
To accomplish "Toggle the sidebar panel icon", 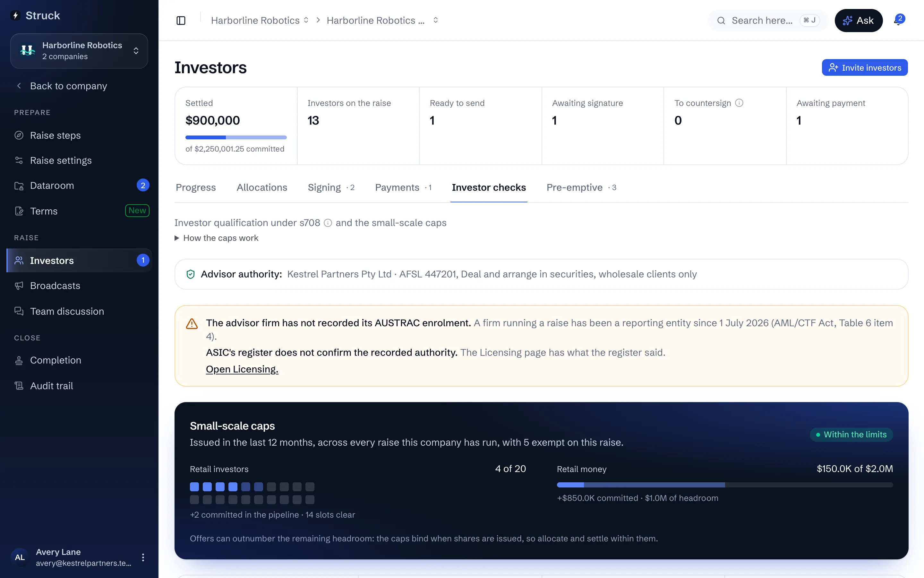I will (181, 20).
